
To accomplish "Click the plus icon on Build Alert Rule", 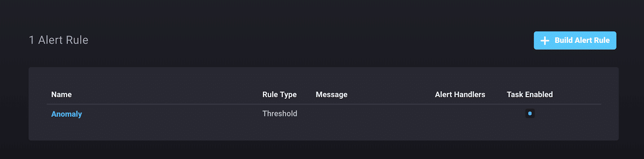I will coord(545,41).
